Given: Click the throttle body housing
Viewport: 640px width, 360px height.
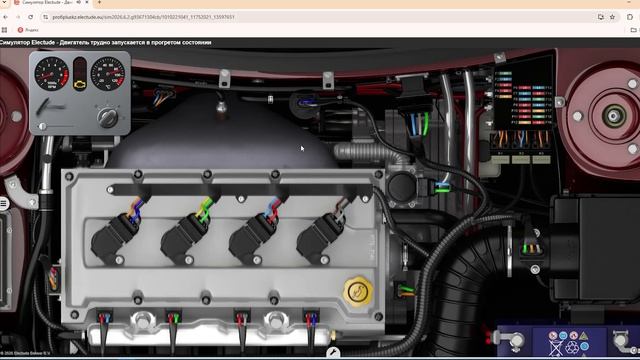Looking at the screenshot, I should click(402, 187).
